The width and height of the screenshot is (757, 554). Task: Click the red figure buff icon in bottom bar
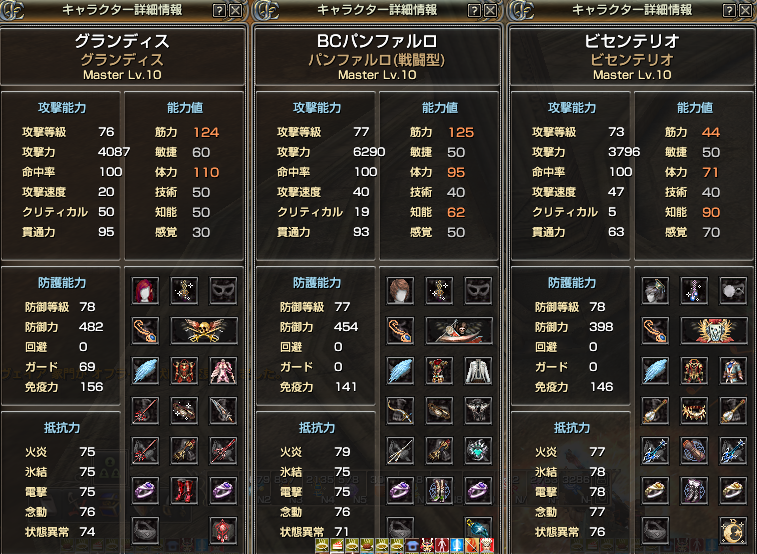442,546
